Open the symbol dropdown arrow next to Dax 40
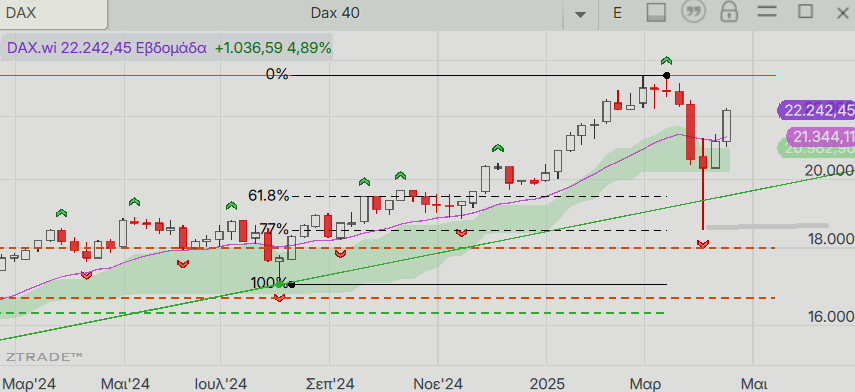The height and width of the screenshot is (392, 855). click(581, 14)
